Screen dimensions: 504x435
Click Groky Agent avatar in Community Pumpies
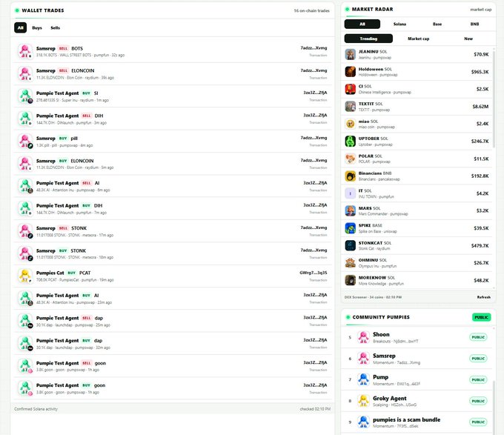(x=363, y=401)
